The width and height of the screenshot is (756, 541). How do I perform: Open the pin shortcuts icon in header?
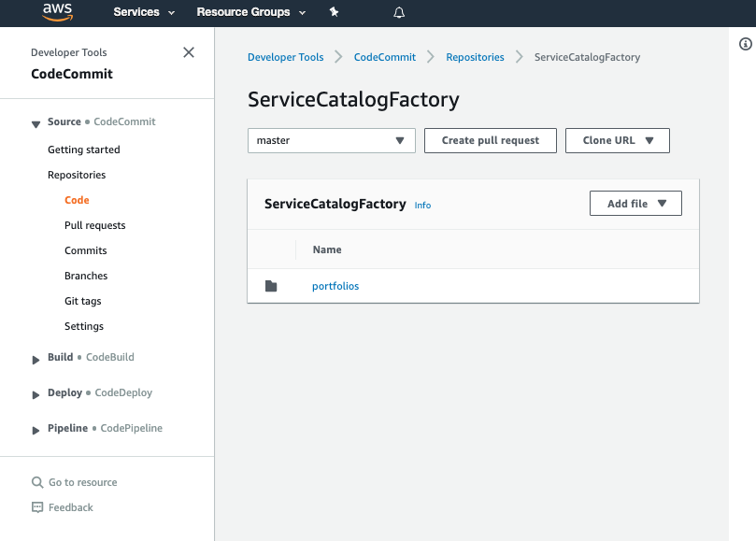334,12
